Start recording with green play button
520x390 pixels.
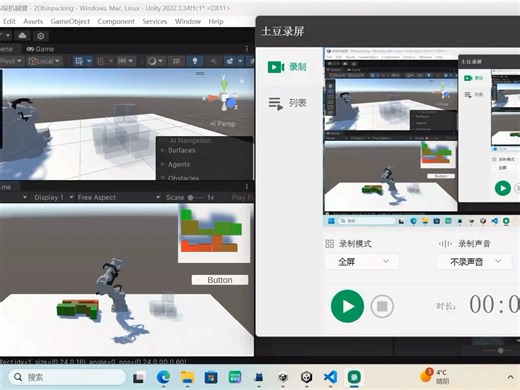pos(347,306)
